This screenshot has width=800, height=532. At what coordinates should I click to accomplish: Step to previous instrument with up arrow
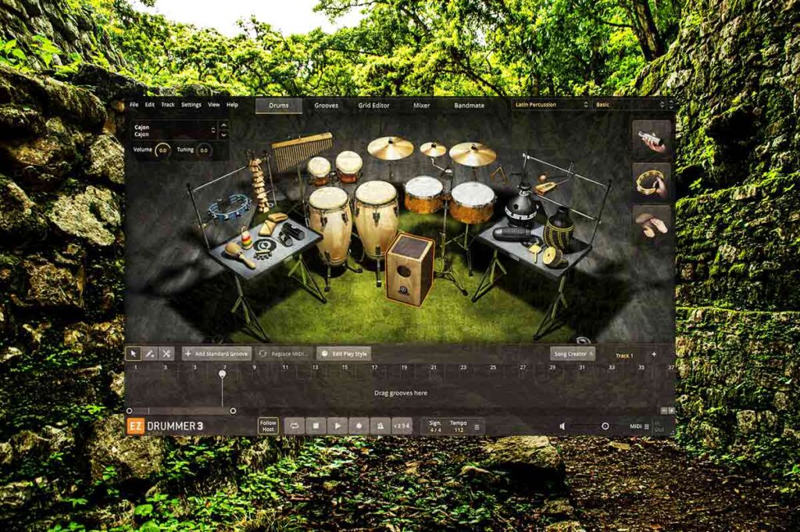tap(223, 125)
